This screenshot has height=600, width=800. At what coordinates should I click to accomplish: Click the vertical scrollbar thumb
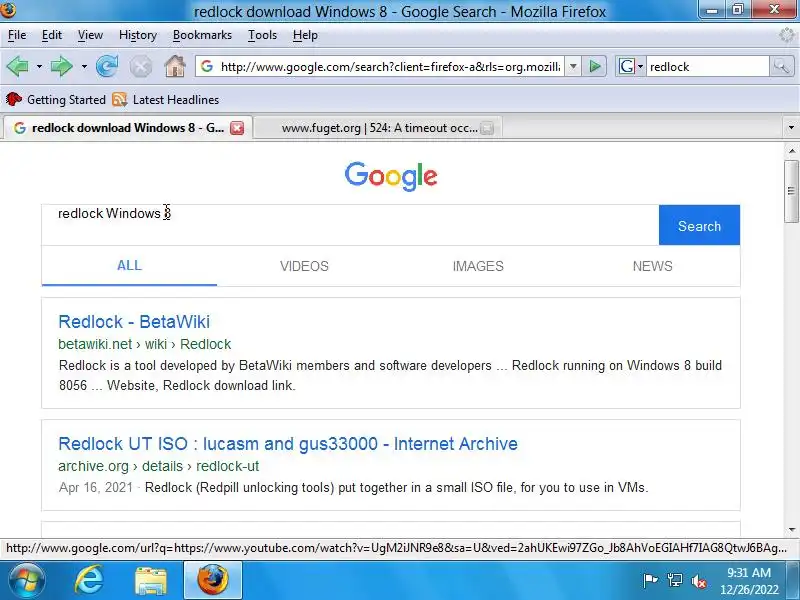point(792,191)
